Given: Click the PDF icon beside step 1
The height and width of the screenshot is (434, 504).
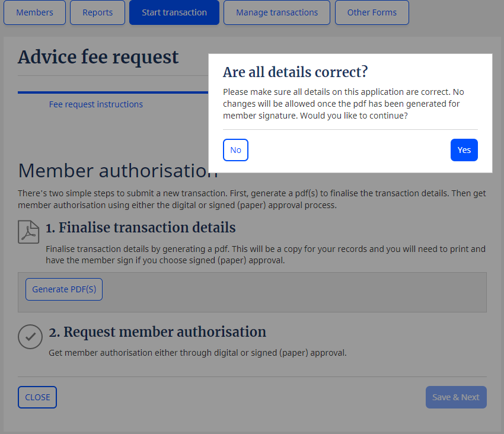Looking at the screenshot, I should pos(27,231).
